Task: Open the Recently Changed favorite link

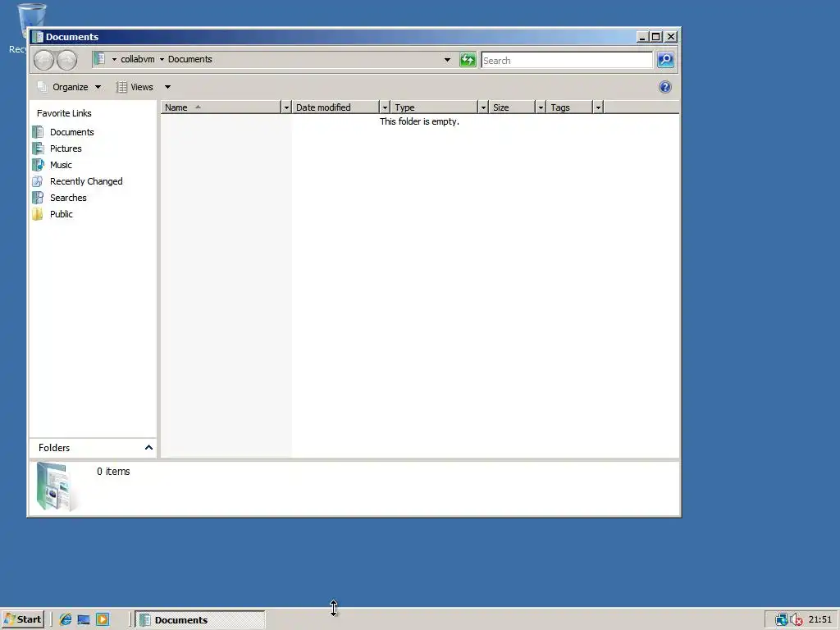Action: 86,181
